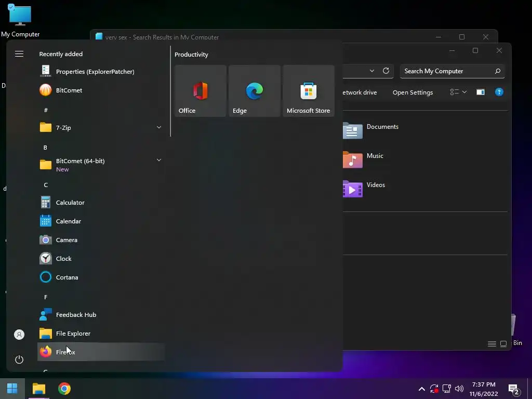Click the Windows Start button on taskbar

coord(12,389)
